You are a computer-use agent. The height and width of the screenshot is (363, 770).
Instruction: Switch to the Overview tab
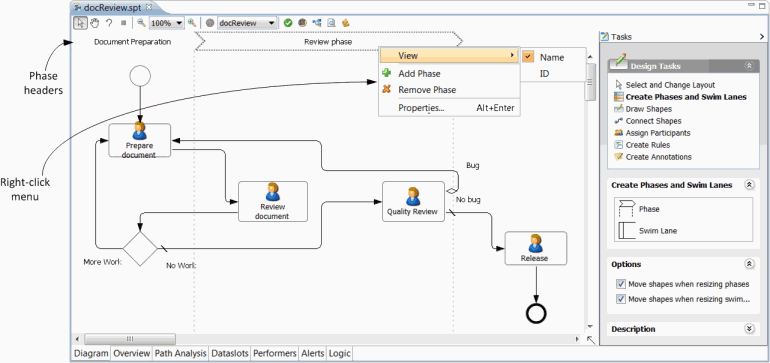coord(131,353)
